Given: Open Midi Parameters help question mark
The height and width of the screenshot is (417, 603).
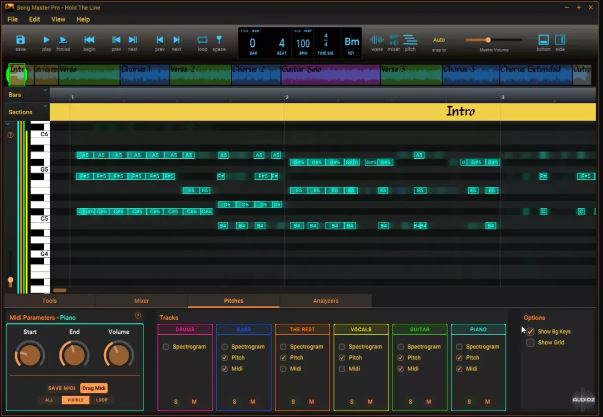Looking at the screenshot, I should click(x=138, y=316).
